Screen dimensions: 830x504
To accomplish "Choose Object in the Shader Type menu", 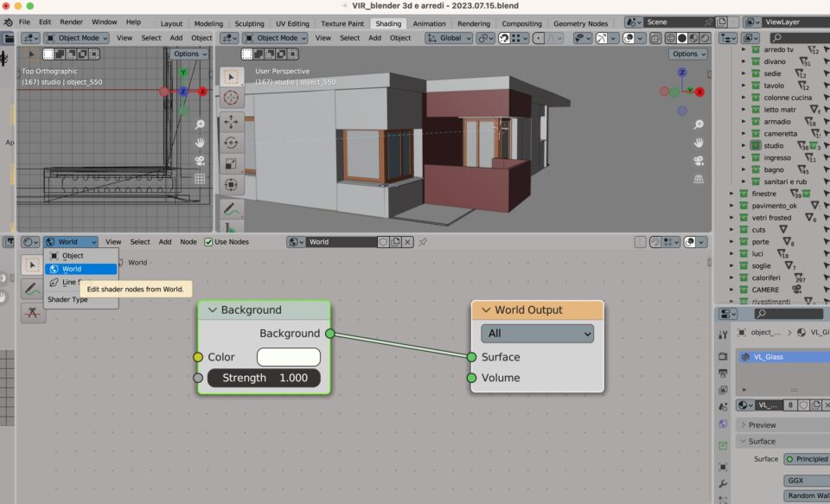I will (x=73, y=256).
